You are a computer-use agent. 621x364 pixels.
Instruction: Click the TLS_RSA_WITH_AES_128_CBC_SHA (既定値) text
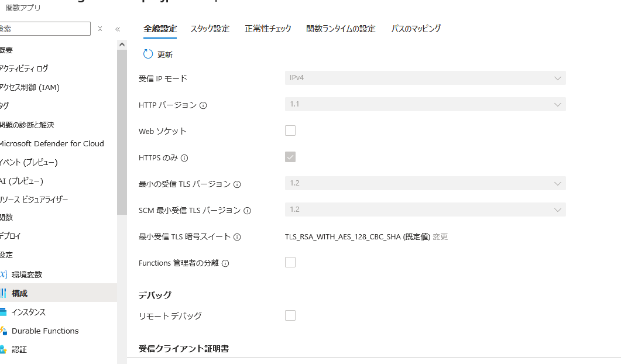click(358, 237)
